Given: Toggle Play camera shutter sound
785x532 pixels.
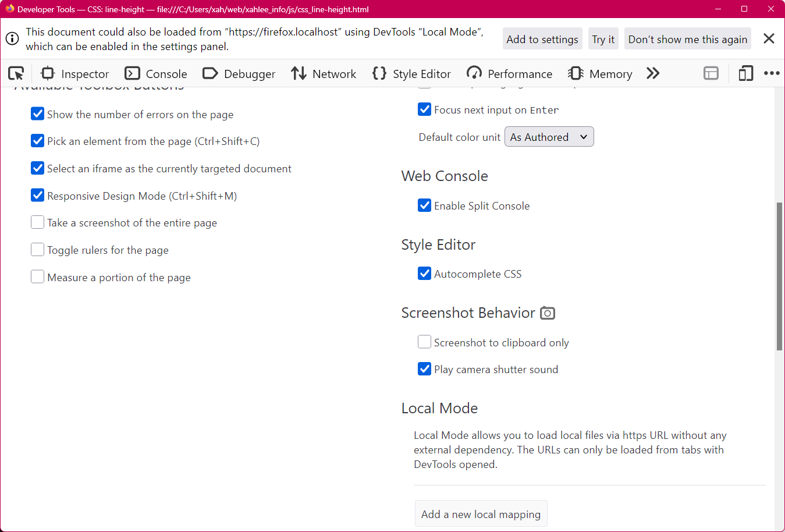Looking at the screenshot, I should (425, 369).
